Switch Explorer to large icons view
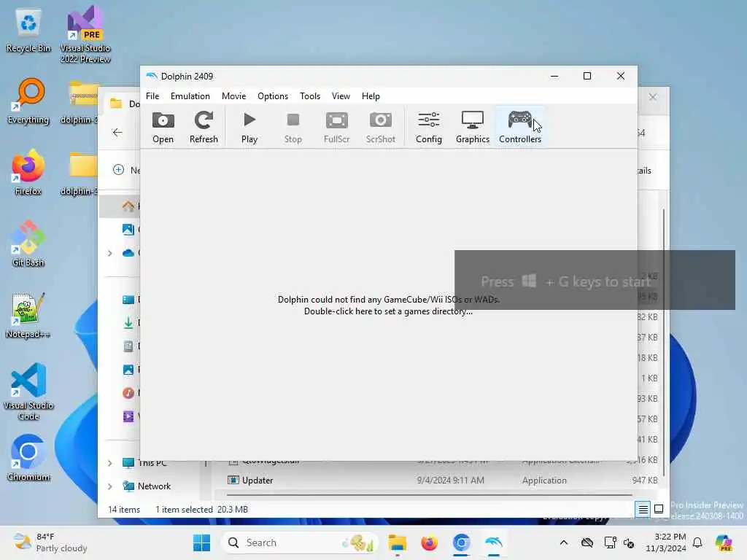 click(659, 510)
